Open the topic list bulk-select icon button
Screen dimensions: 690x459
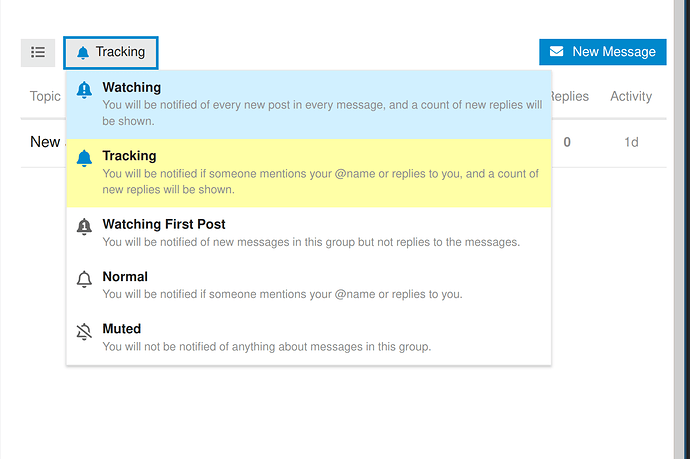pos(38,53)
